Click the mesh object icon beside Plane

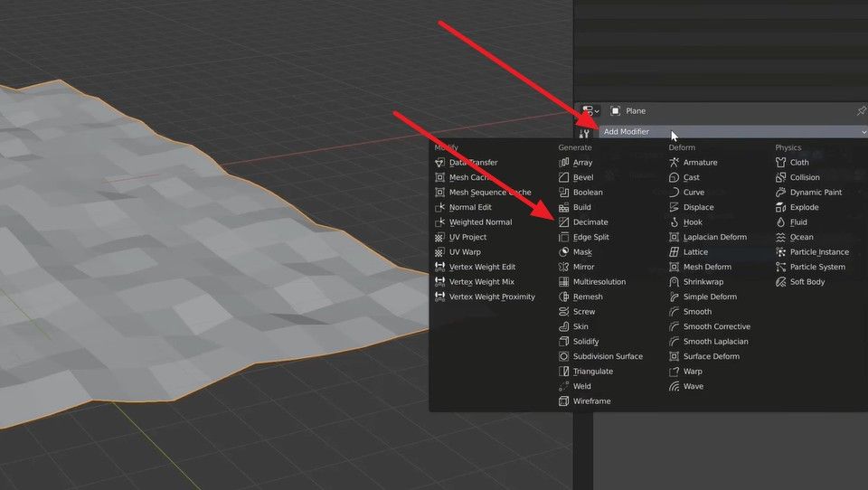pos(615,111)
